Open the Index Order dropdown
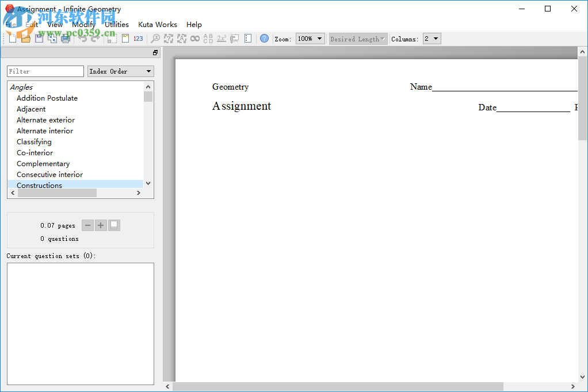This screenshot has width=588, height=392. [x=121, y=71]
